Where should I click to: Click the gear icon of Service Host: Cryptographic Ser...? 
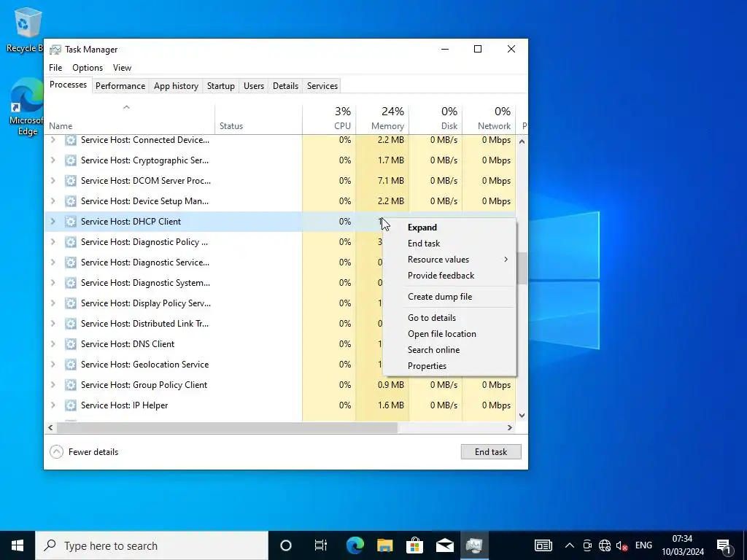[71, 160]
